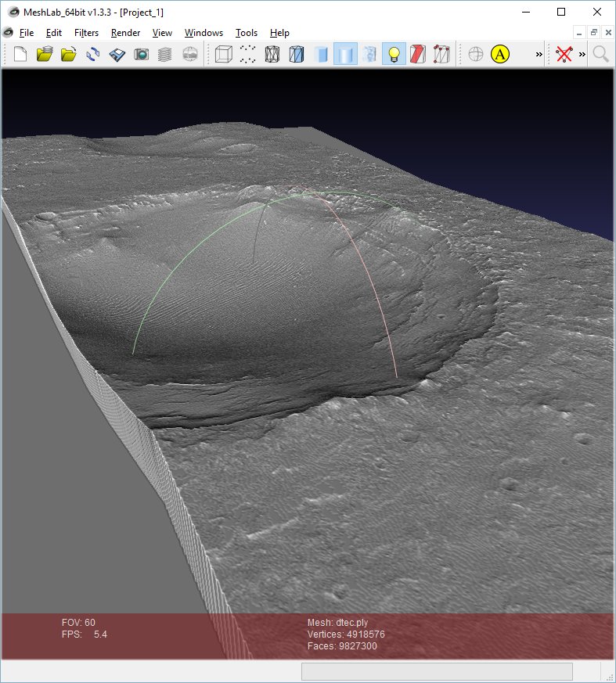The width and height of the screenshot is (616, 683).
Task: Click the 'FPS: 5.4' readout
Action: [84, 634]
